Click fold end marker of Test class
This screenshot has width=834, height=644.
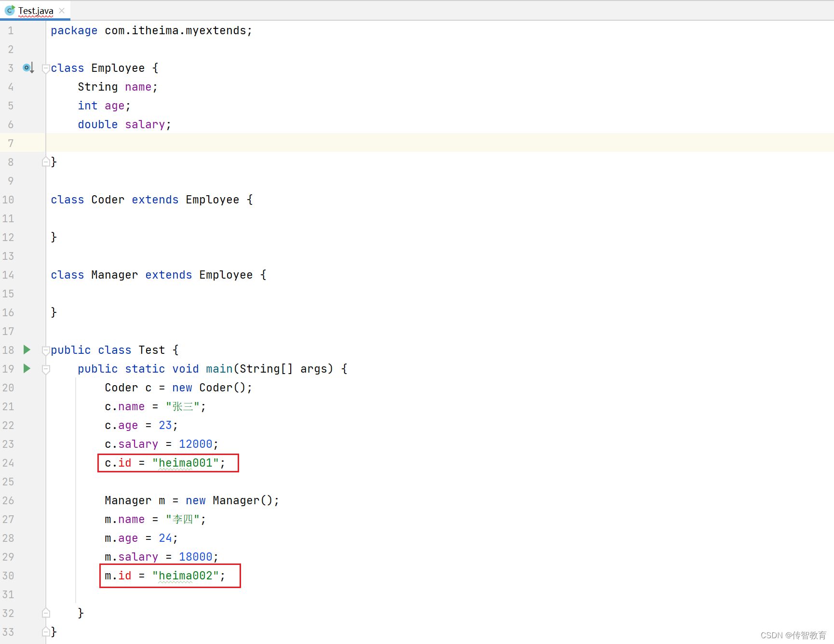pyautogui.click(x=46, y=631)
